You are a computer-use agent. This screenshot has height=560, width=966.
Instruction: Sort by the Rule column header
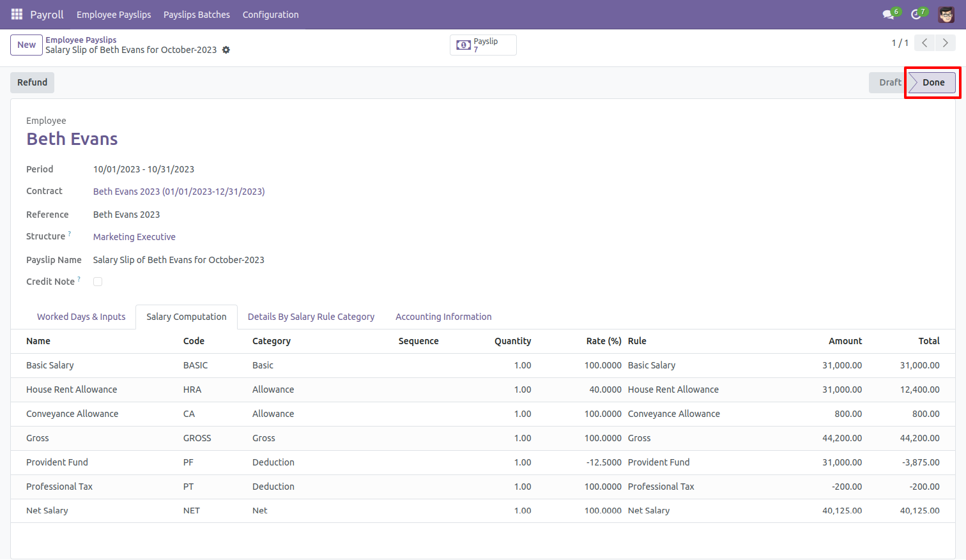(637, 341)
